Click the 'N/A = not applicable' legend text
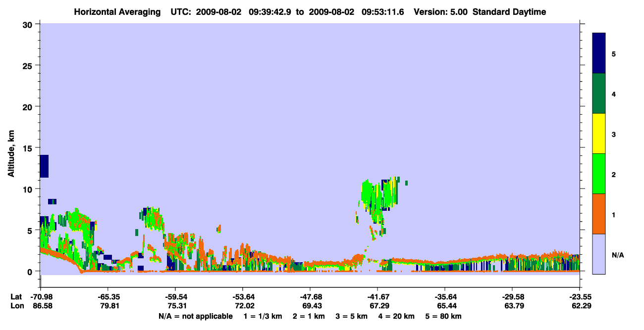The width and height of the screenshot is (644, 330). point(195,316)
